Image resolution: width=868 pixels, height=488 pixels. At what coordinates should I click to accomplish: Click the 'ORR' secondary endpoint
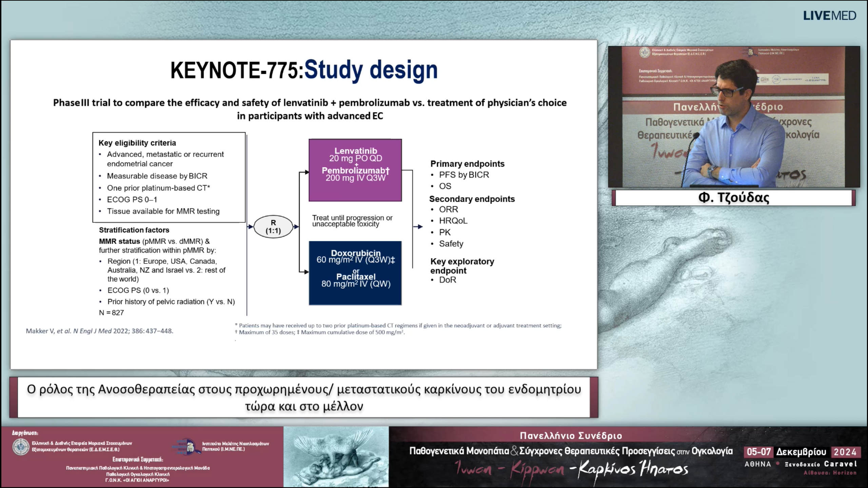point(448,209)
